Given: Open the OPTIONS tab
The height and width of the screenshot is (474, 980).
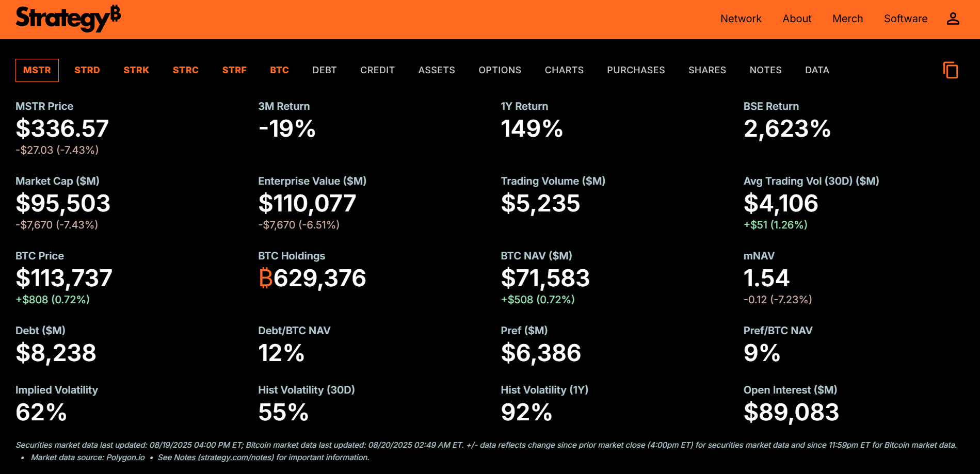Looking at the screenshot, I should 500,70.
